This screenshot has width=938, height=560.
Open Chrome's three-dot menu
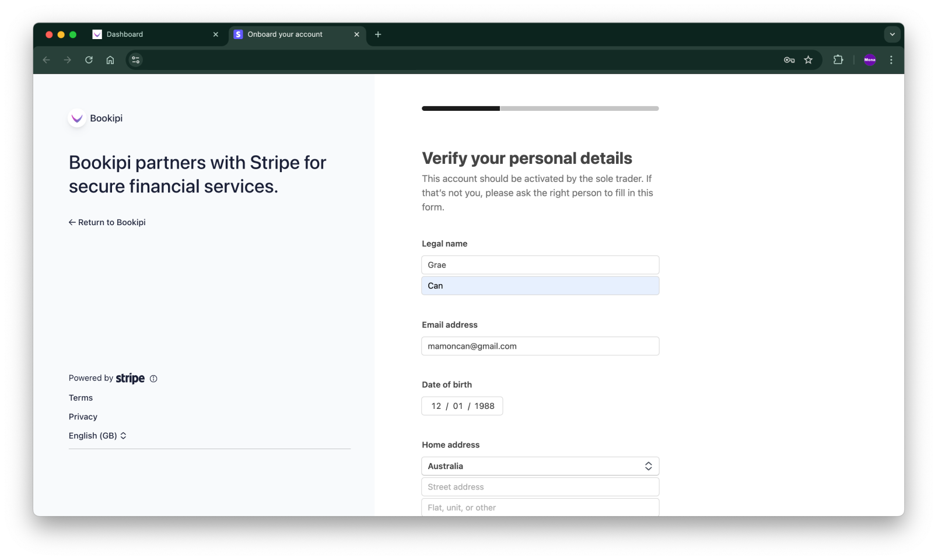(x=891, y=60)
